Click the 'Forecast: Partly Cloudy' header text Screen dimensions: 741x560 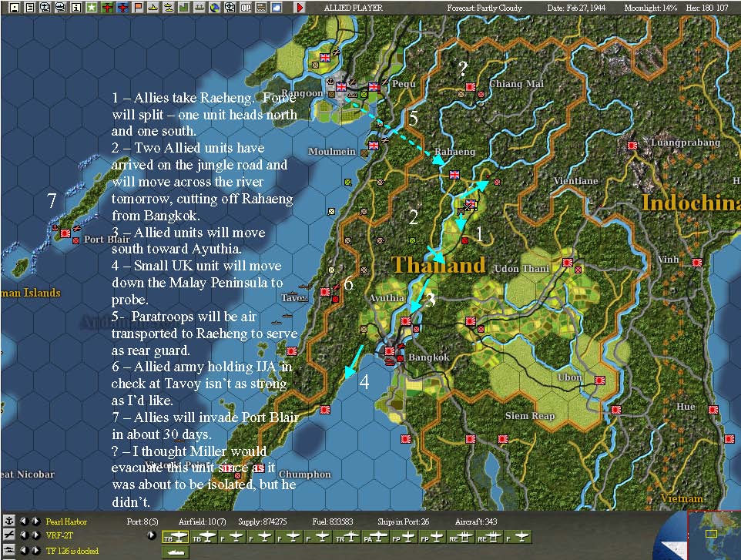(x=484, y=8)
